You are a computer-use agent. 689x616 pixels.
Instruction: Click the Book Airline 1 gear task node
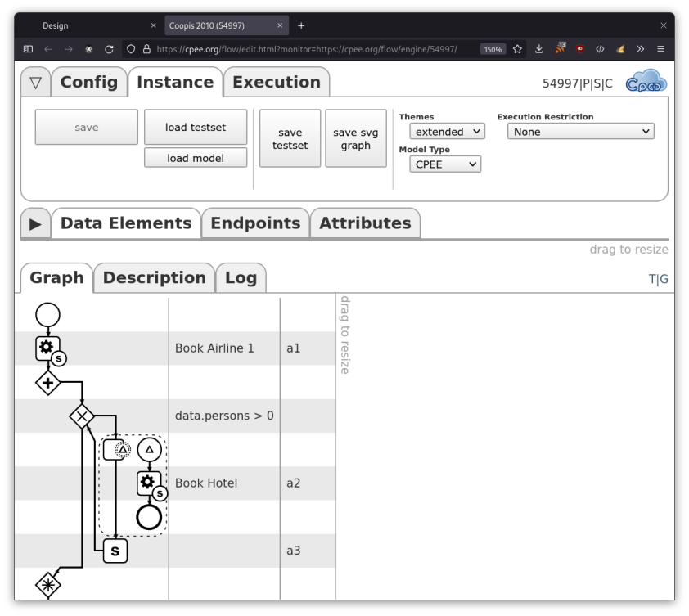pyautogui.click(x=47, y=348)
